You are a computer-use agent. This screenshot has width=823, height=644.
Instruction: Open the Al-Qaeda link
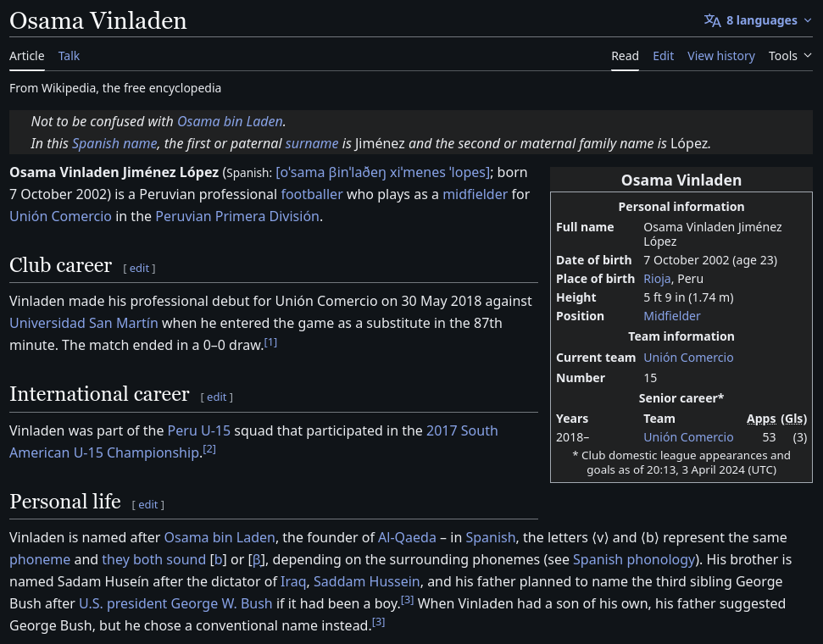click(x=407, y=537)
